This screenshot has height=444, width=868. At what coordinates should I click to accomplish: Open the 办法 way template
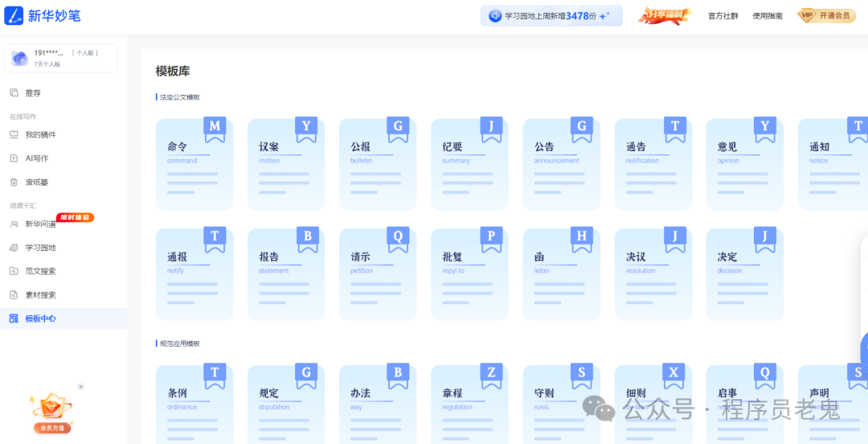click(378, 405)
